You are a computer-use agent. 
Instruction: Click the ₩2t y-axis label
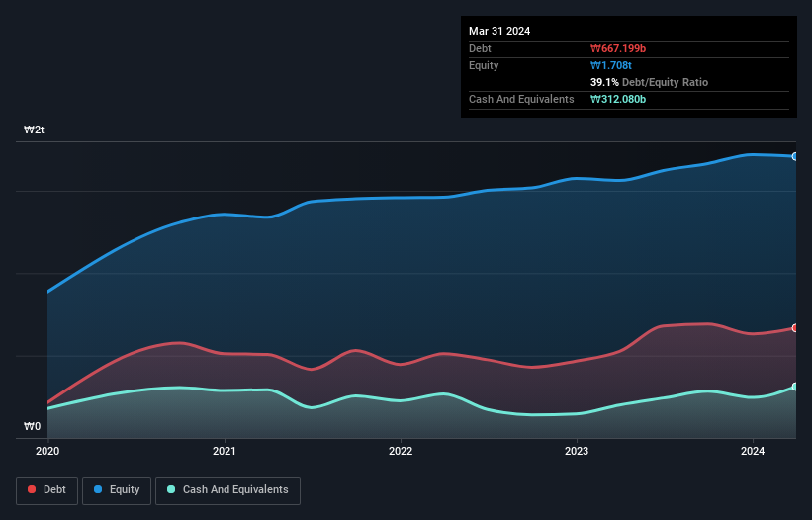coord(35,130)
